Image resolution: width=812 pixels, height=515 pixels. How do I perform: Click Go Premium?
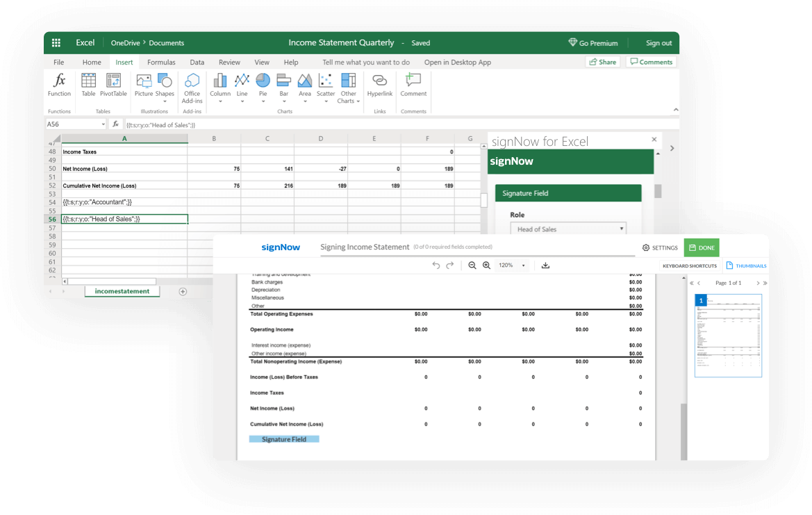(593, 43)
